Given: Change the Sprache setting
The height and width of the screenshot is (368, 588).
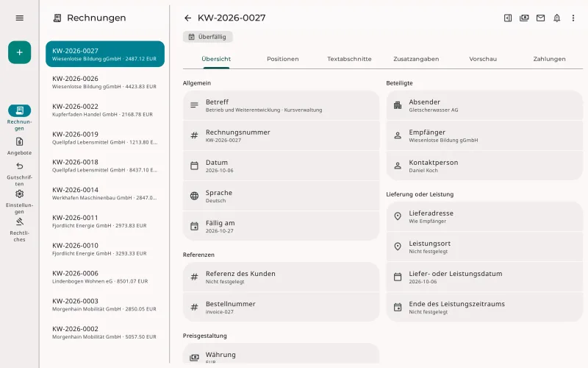Looking at the screenshot, I should [282, 196].
